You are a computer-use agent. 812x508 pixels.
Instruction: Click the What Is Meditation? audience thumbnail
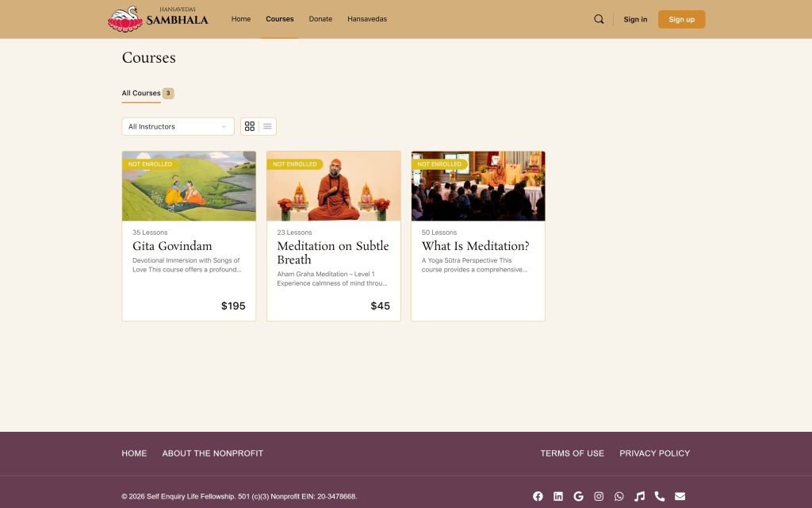click(x=478, y=186)
